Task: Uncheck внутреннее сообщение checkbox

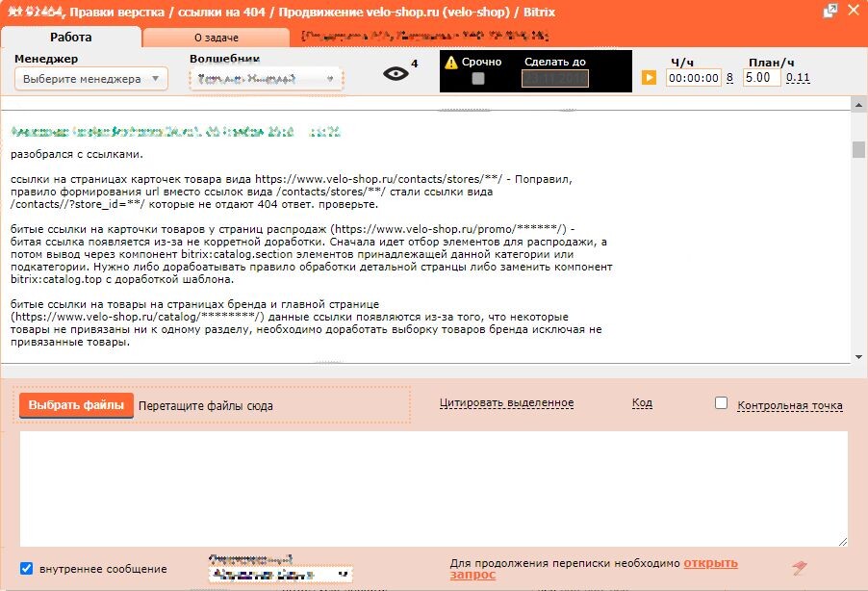Action: (x=27, y=569)
